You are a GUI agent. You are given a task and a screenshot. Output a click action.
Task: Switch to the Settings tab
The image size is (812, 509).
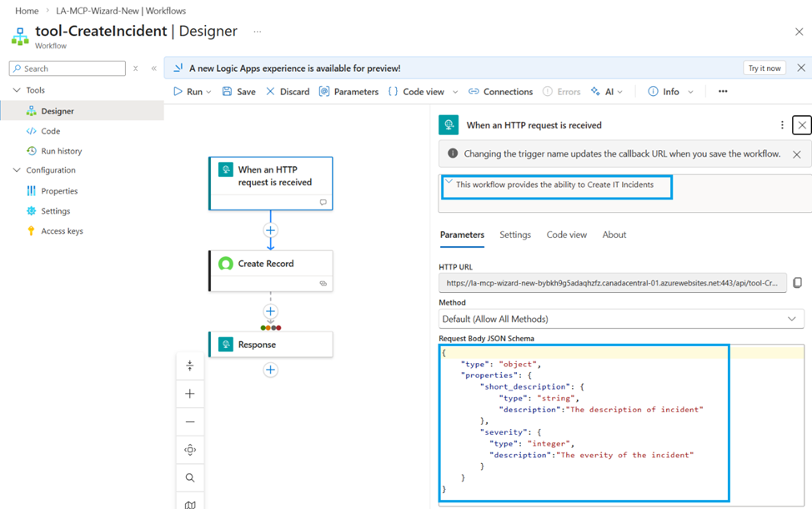515,235
